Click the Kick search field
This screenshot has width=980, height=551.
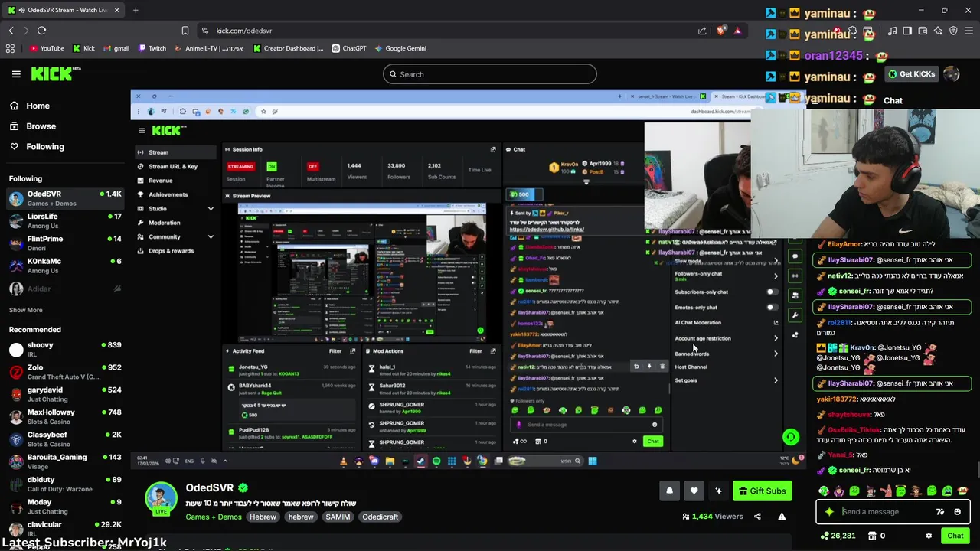click(490, 74)
